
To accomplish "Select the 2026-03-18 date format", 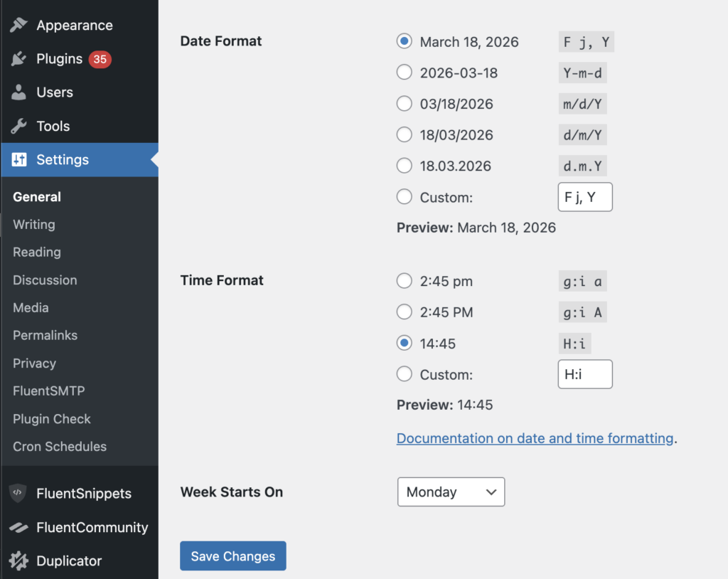I will click(405, 73).
